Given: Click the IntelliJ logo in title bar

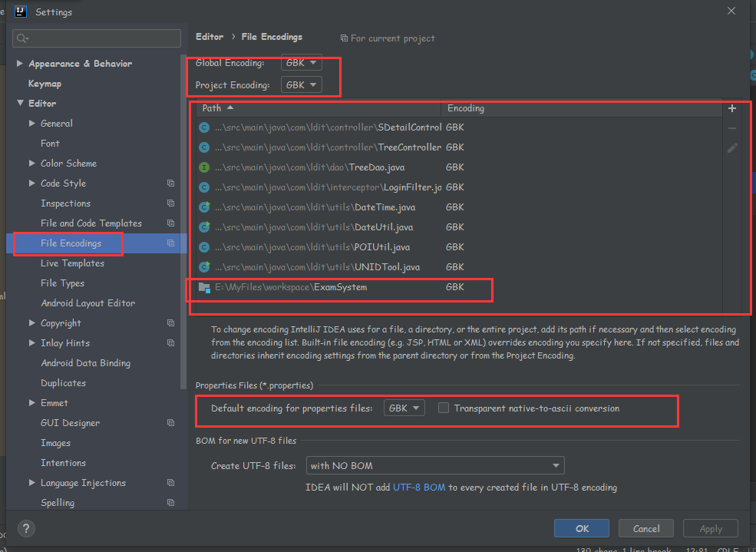Looking at the screenshot, I should (x=21, y=12).
